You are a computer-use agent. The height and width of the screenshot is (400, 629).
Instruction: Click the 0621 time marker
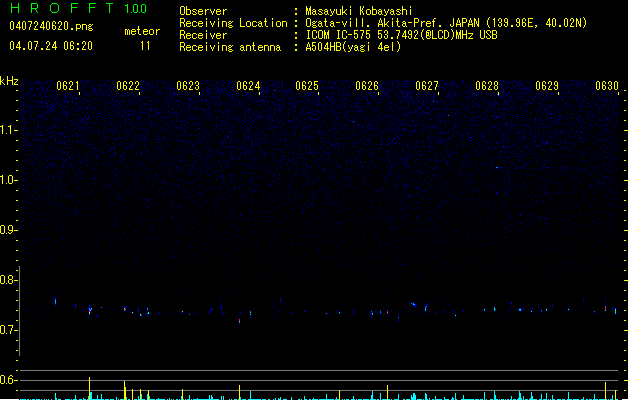tap(68, 86)
